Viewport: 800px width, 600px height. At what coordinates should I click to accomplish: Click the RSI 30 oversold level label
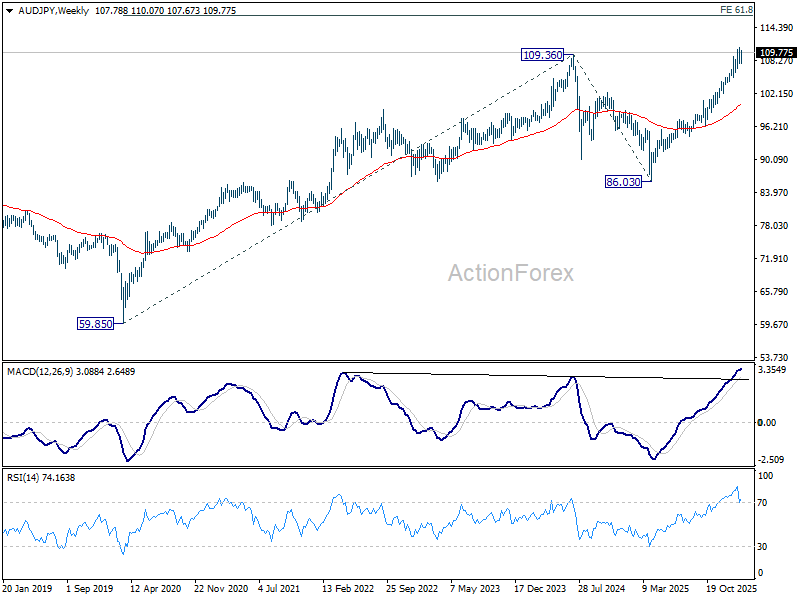(762, 546)
